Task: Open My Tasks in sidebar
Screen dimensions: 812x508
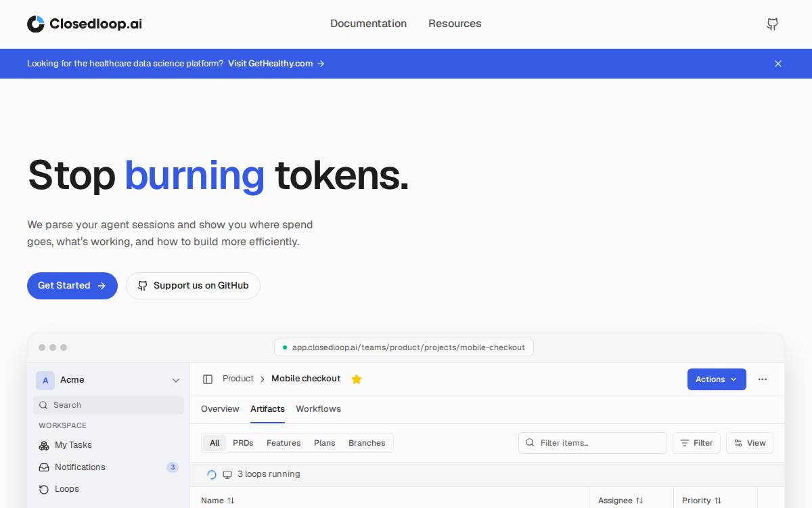Action: [x=73, y=445]
